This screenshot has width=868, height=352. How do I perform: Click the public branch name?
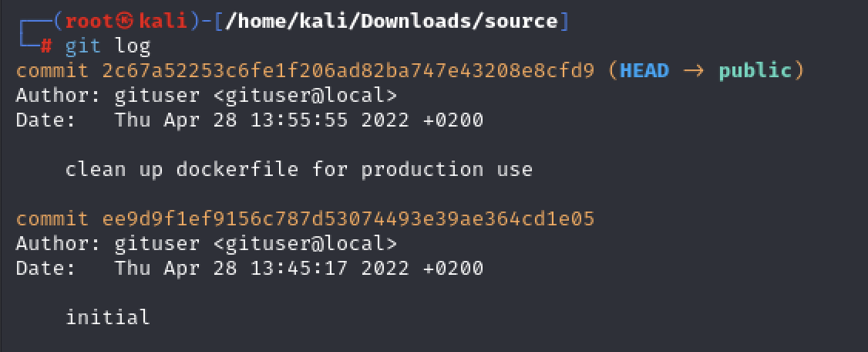coord(755,72)
